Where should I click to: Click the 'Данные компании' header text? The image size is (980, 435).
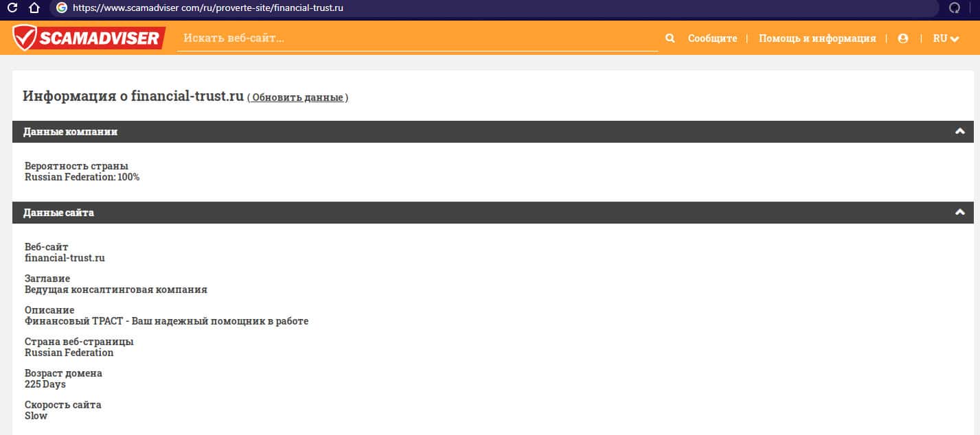[x=71, y=132]
